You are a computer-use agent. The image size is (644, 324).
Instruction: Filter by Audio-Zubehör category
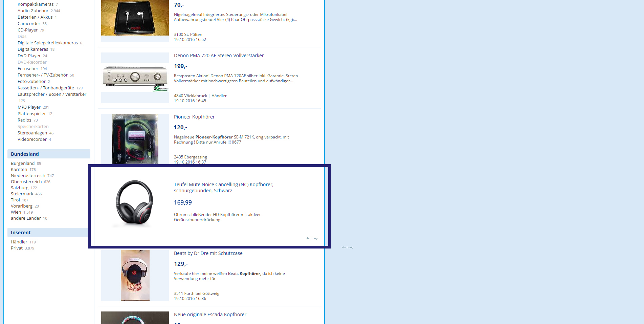pyautogui.click(x=33, y=11)
